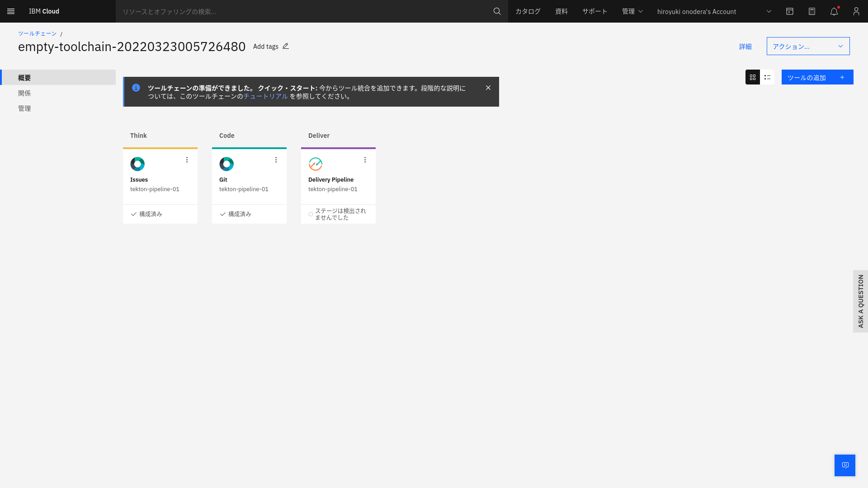Open the chat support bubble
Screen dimensions: 868x488
(844, 465)
